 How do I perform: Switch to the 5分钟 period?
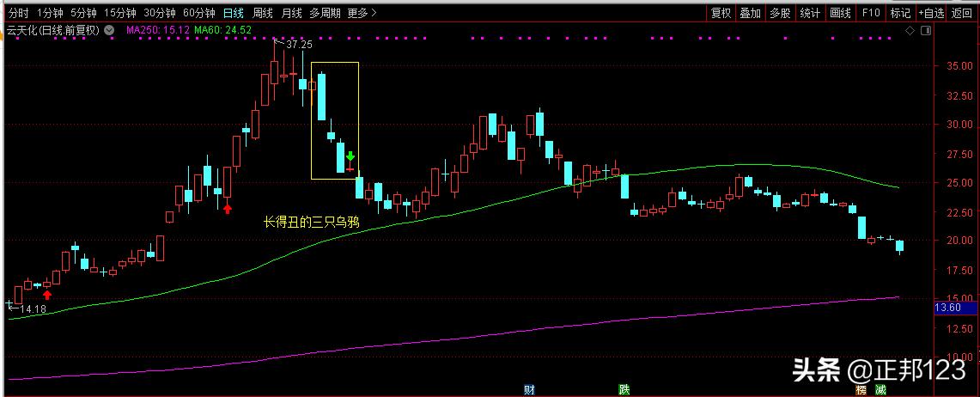(82, 13)
